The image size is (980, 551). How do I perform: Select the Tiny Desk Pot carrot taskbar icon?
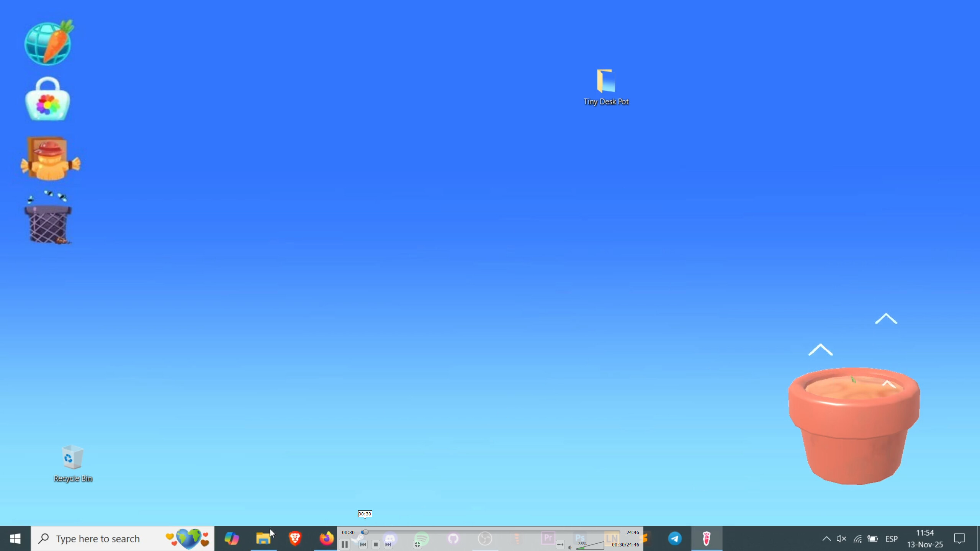coord(706,538)
